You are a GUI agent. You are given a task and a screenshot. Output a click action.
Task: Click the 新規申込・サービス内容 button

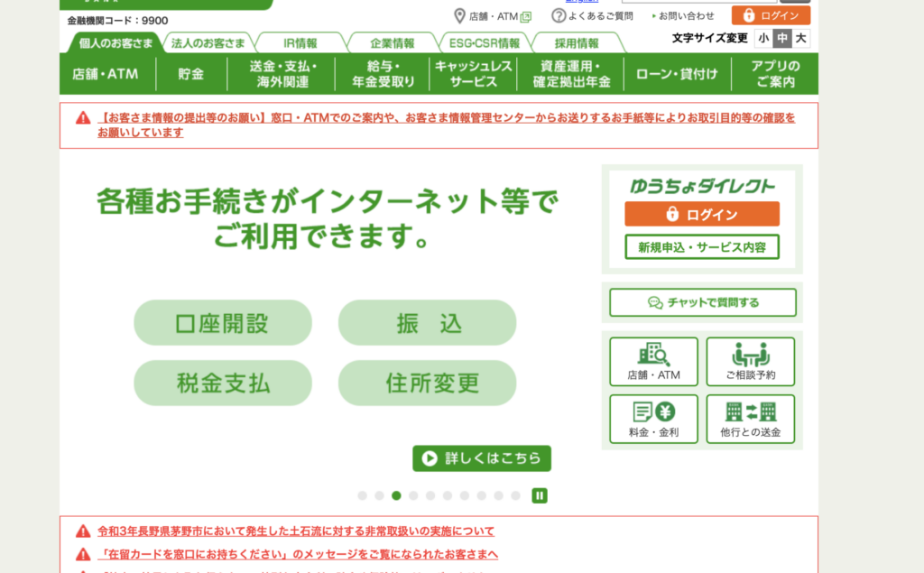point(701,247)
